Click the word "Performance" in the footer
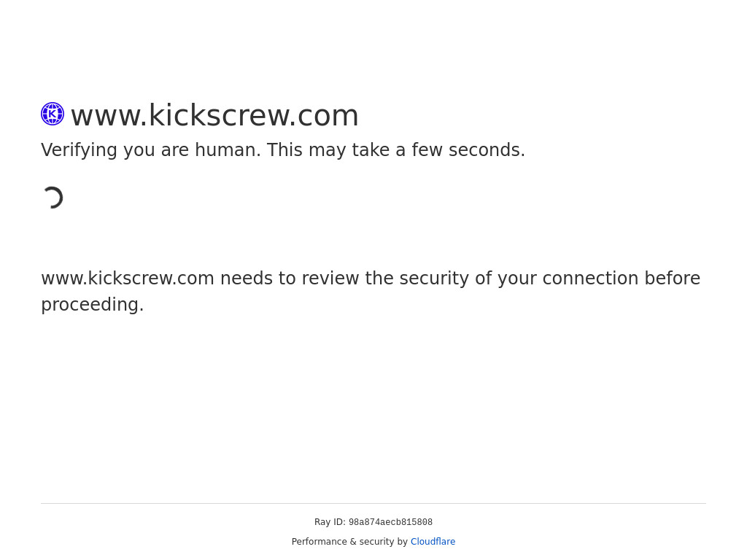The width and height of the screenshot is (747, 560). [319, 542]
